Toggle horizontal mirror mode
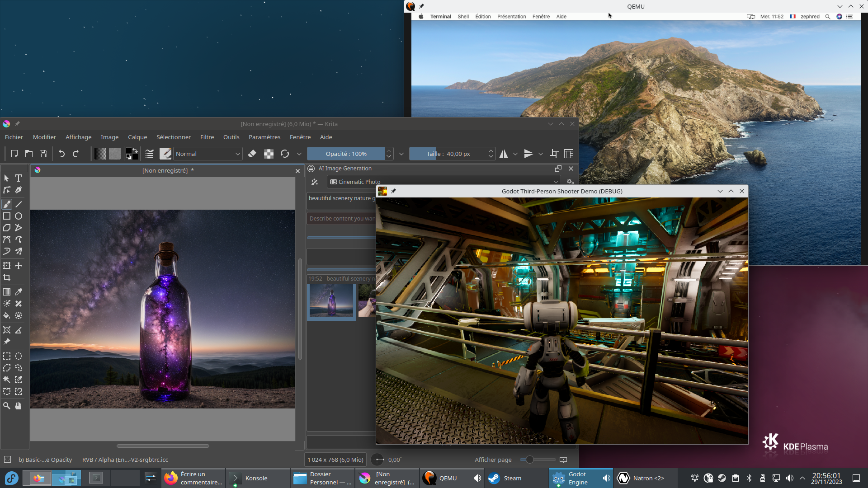The width and height of the screenshot is (868, 488). (x=504, y=154)
